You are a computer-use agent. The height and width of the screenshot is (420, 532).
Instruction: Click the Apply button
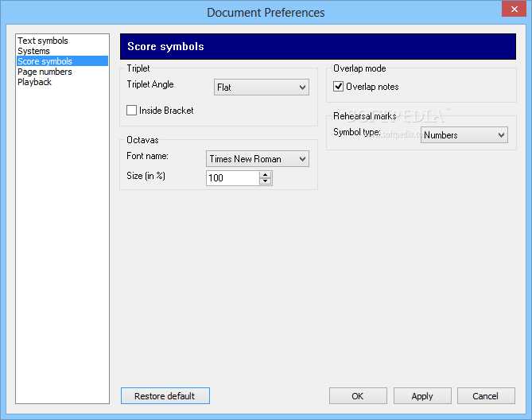tap(422, 396)
